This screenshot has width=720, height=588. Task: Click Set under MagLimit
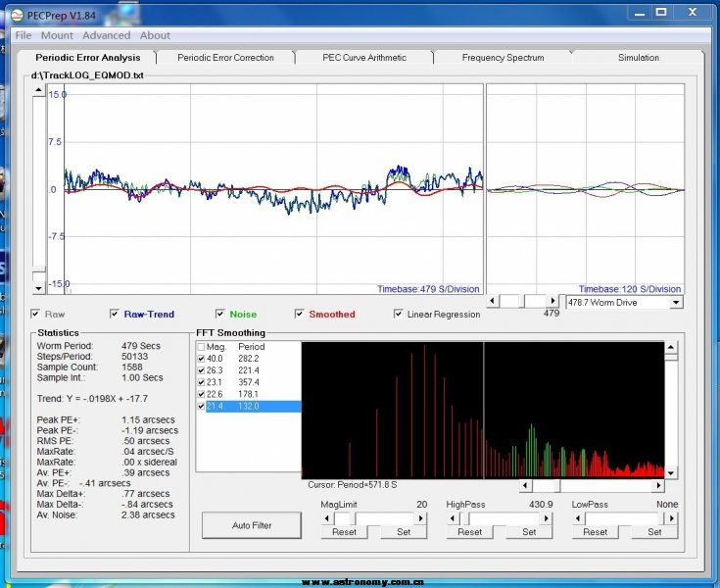click(x=404, y=532)
